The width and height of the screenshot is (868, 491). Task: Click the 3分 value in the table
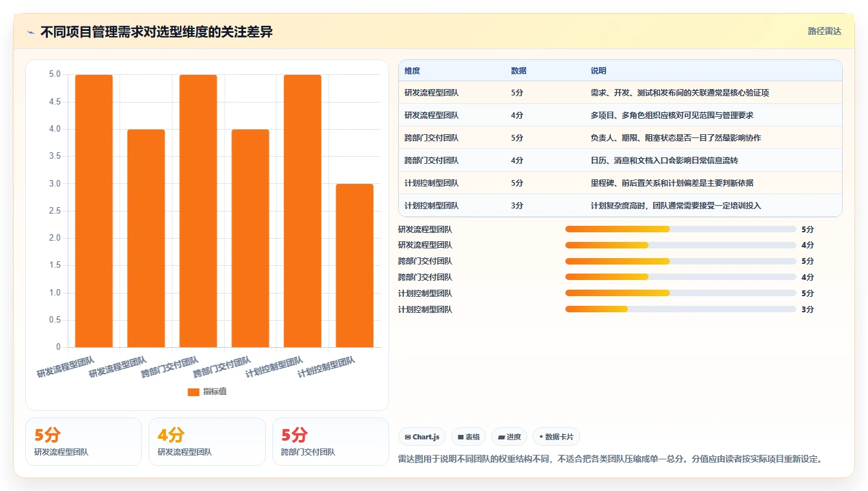517,206
